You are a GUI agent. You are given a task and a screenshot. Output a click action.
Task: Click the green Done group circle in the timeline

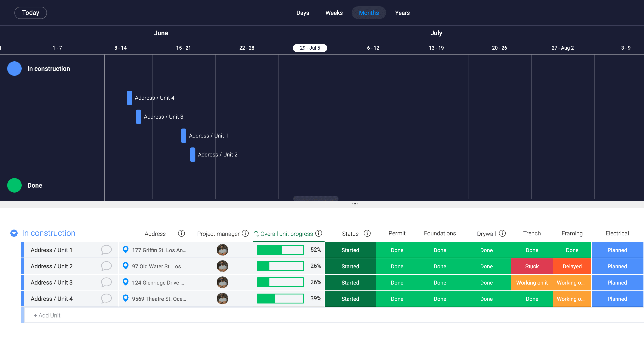click(14, 185)
